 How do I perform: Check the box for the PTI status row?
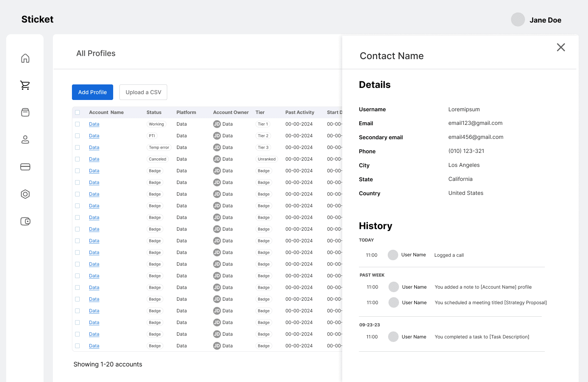[77, 136]
